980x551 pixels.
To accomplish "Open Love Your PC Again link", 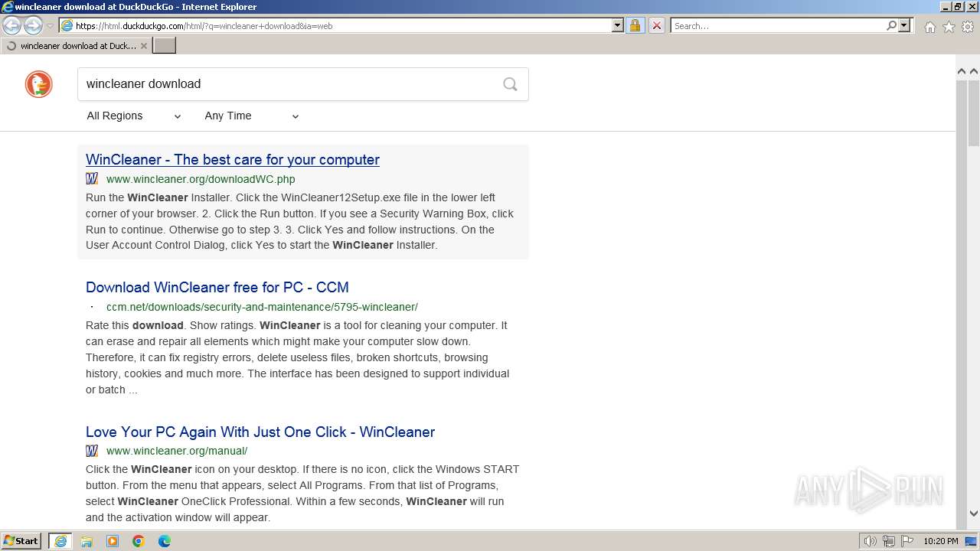I will coord(260,432).
